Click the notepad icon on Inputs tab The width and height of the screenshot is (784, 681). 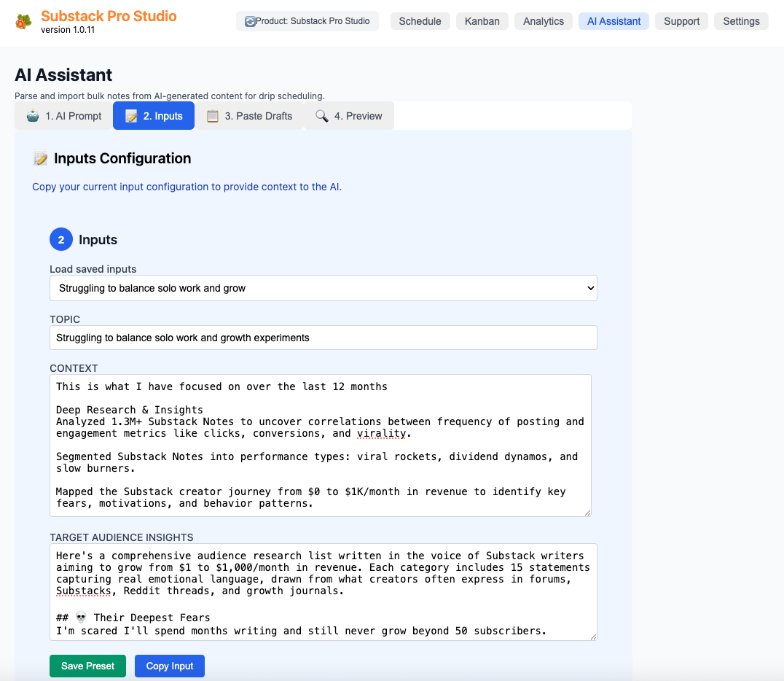(x=131, y=116)
